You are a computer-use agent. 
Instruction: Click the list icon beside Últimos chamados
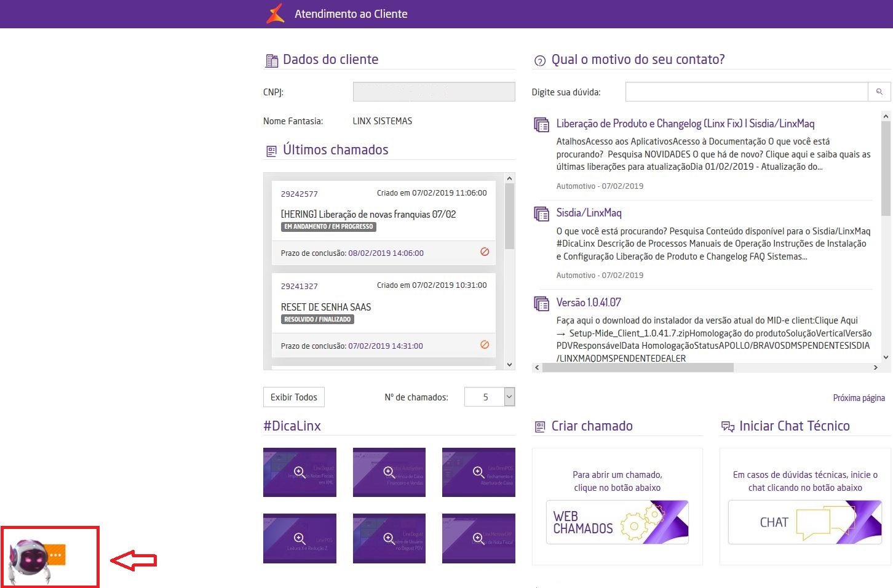(x=271, y=151)
